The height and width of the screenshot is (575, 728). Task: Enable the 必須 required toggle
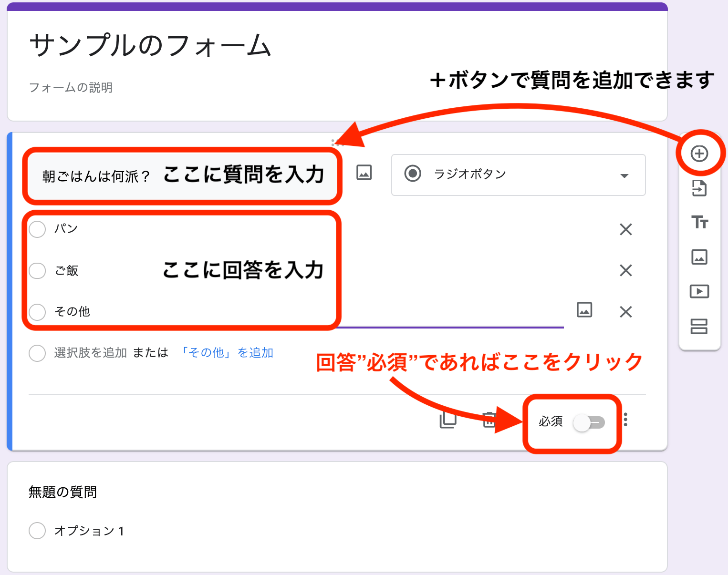pyautogui.click(x=589, y=422)
